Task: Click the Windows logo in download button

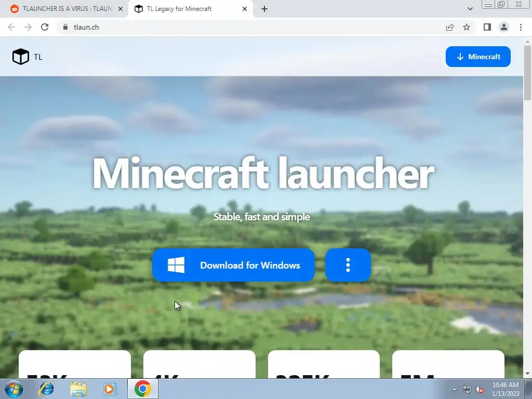Action: click(176, 265)
